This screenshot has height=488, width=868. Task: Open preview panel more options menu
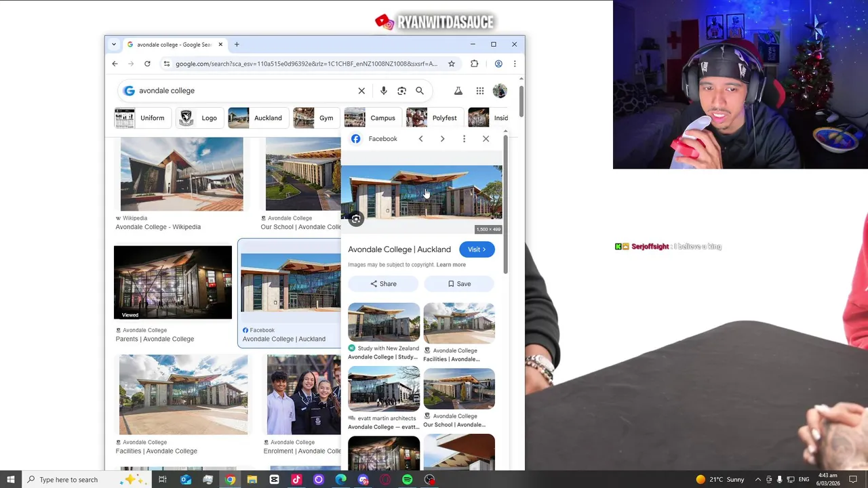[x=464, y=139]
